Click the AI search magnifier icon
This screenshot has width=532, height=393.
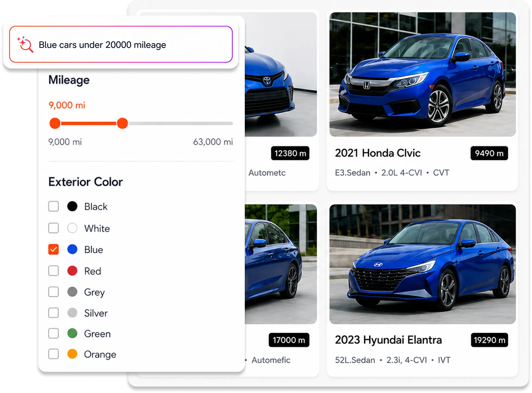pyautogui.click(x=25, y=44)
